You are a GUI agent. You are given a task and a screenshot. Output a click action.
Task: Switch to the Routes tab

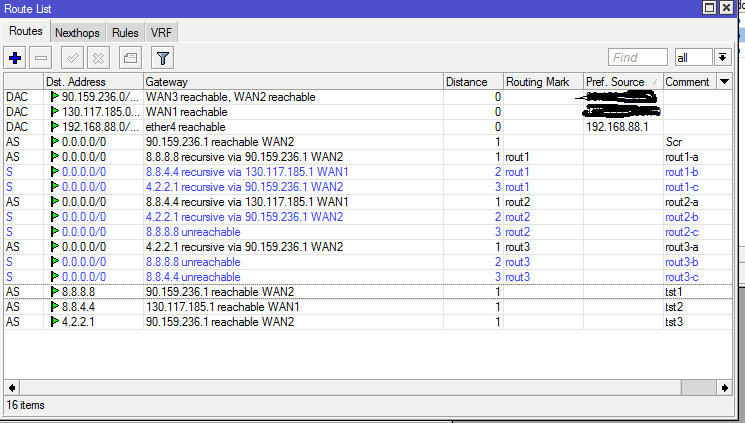pyautogui.click(x=26, y=31)
